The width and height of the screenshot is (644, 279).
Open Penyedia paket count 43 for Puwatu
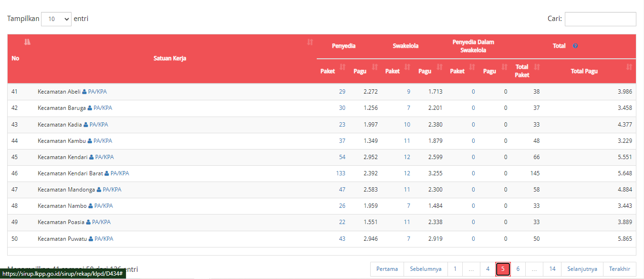tap(342, 239)
